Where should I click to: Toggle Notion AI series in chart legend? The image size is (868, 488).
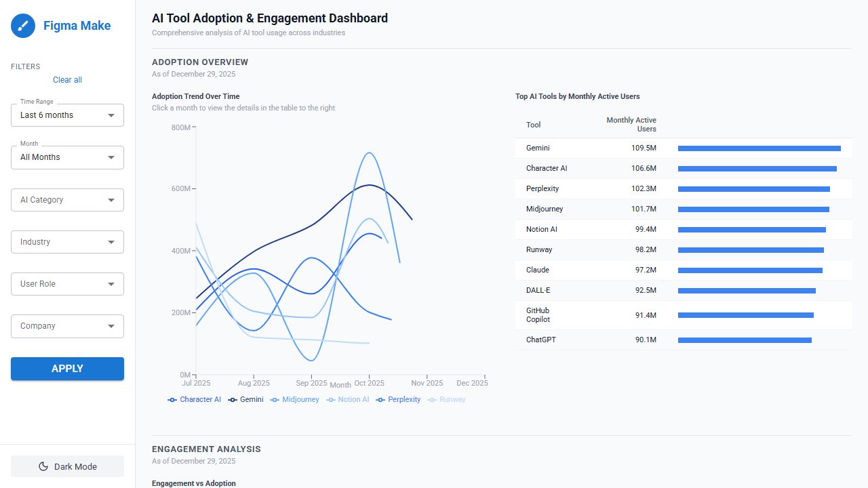348,400
